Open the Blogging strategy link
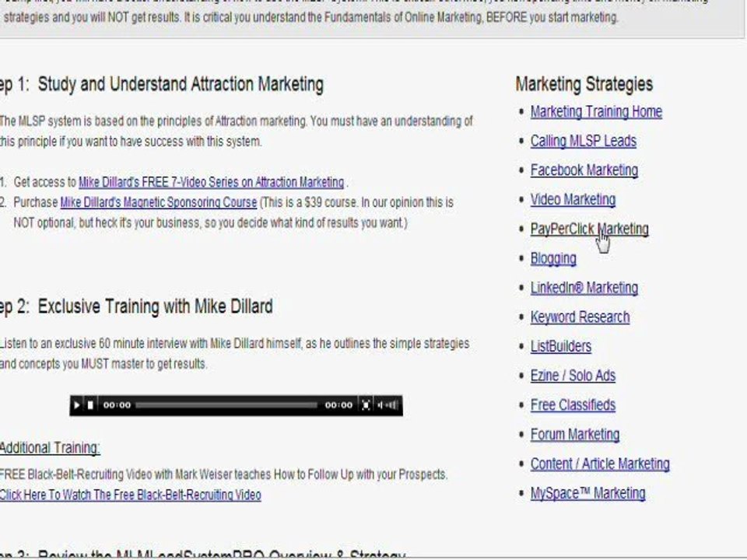747x560 pixels. point(553,258)
